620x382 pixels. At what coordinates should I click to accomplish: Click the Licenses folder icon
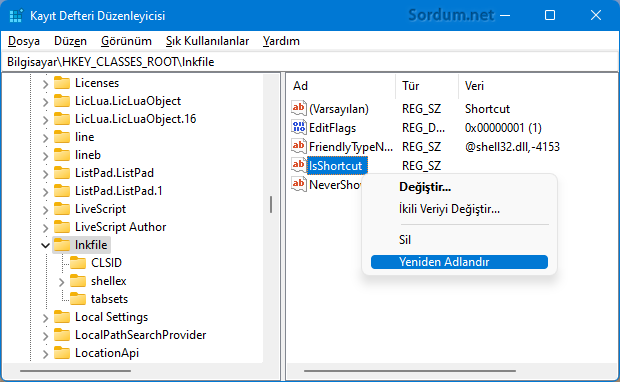[62, 83]
